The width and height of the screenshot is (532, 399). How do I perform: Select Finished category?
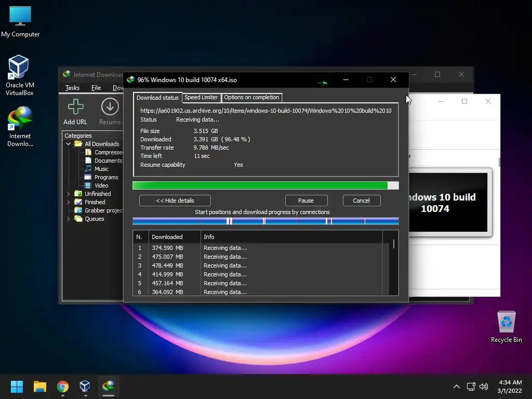pos(90,202)
